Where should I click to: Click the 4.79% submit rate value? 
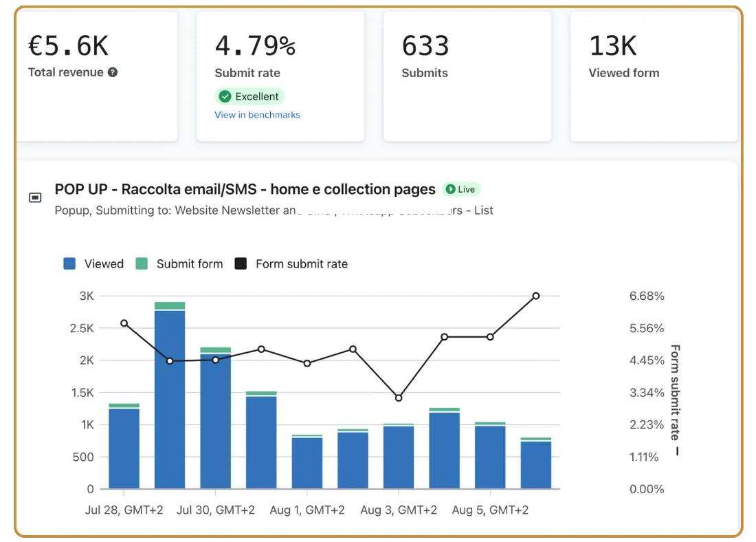point(255,46)
